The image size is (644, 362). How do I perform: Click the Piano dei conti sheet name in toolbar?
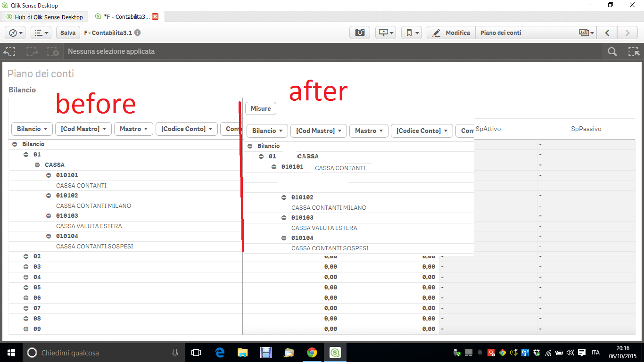501,33
